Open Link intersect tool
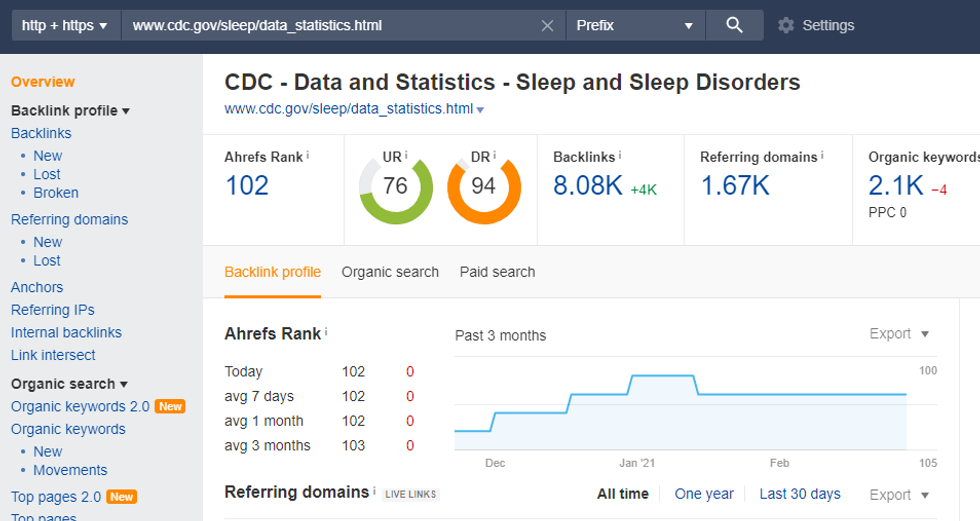Image resolution: width=980 pixels, height=521 pixels. (x=53, y=355)
